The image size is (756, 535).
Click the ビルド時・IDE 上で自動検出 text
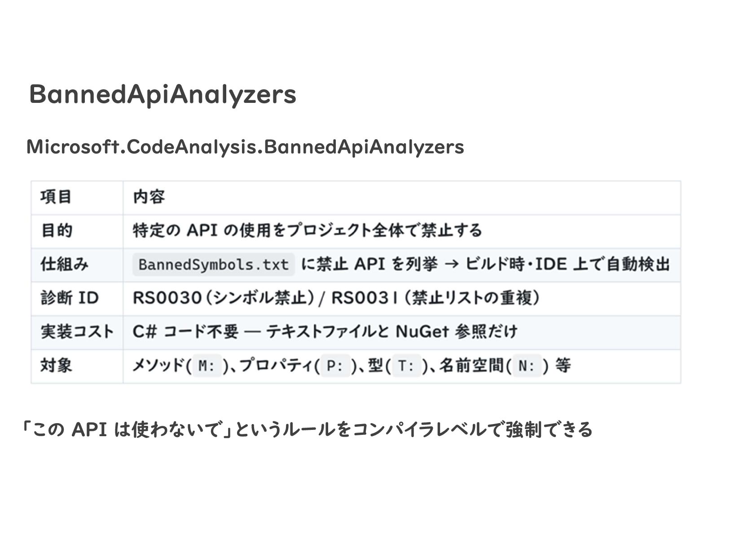567,264
